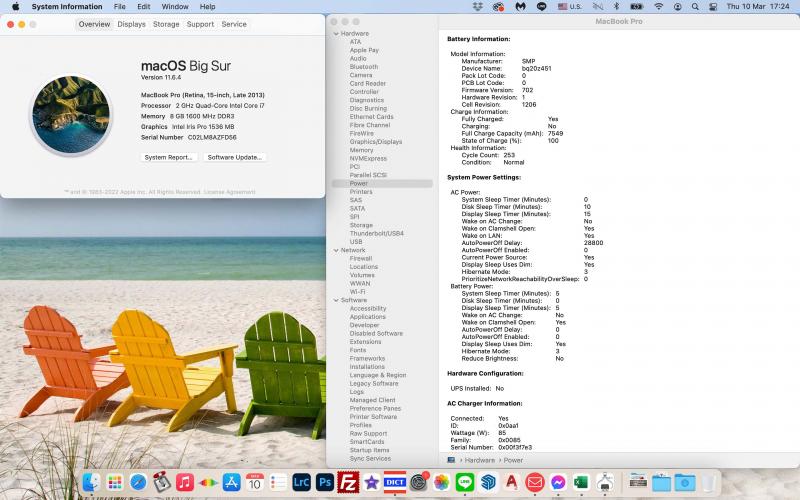Switch to the Storage tab
This screenshot has width=800, height=500.
pos(166,24)
